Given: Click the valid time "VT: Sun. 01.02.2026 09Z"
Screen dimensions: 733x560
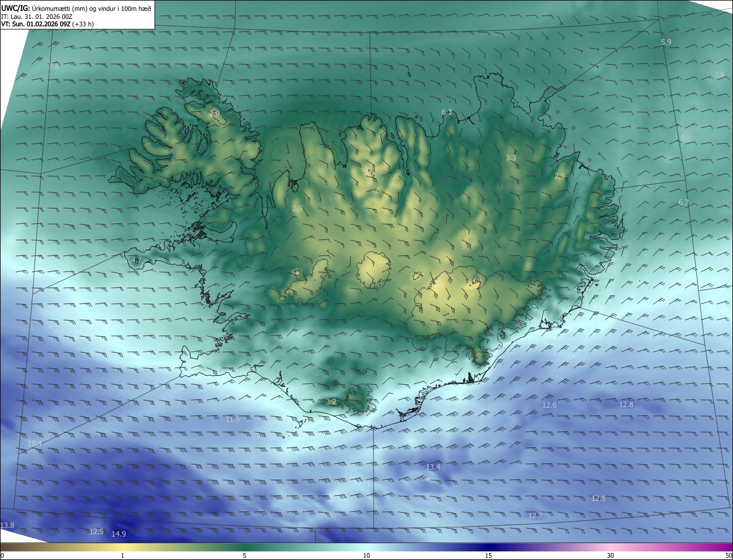Looking at the screenshot, I should point(36,25).
